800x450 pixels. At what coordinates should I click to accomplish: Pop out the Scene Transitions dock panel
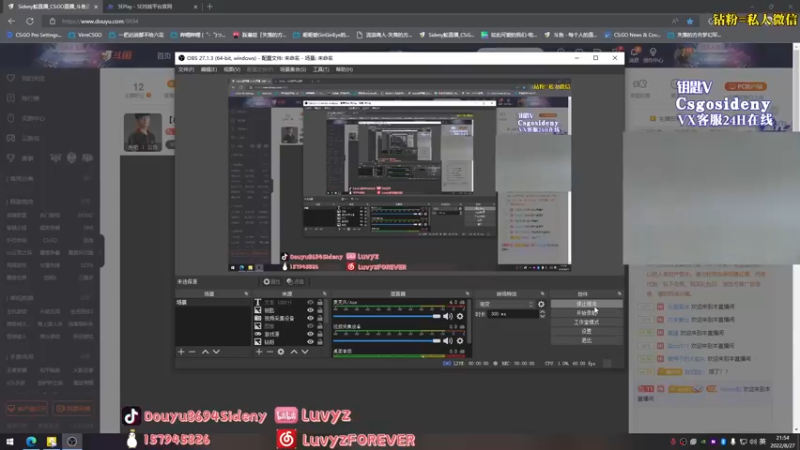tap(542, 294)
